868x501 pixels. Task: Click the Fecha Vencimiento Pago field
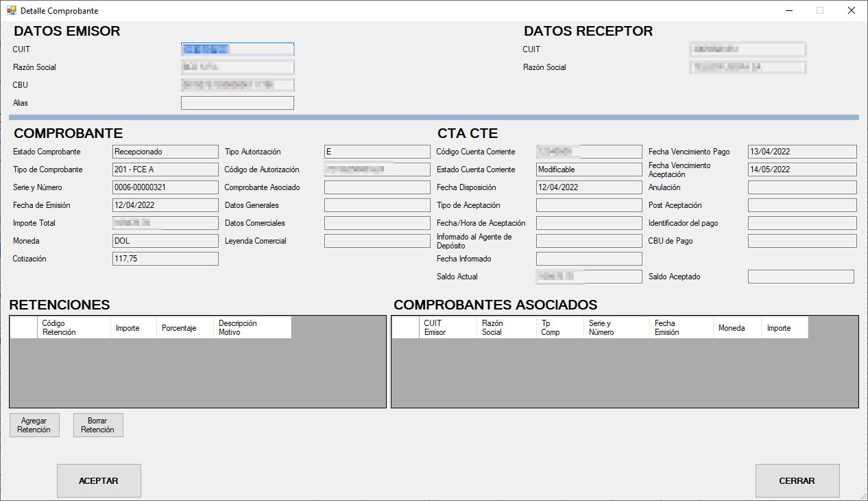click(802, 152)
